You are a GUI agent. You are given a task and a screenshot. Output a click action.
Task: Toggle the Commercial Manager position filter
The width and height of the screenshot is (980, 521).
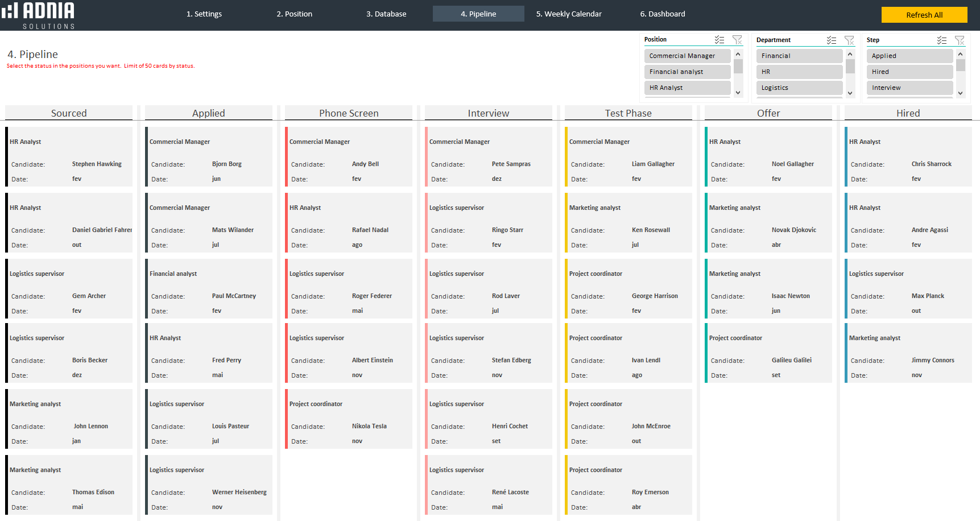(x=687, y=56)
